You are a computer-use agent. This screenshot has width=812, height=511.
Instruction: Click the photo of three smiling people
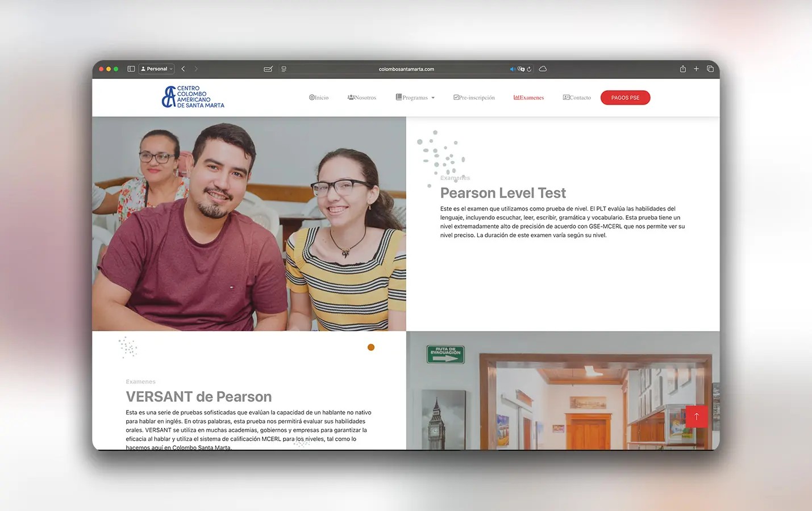pyautogui.click(x=249, y=224)
